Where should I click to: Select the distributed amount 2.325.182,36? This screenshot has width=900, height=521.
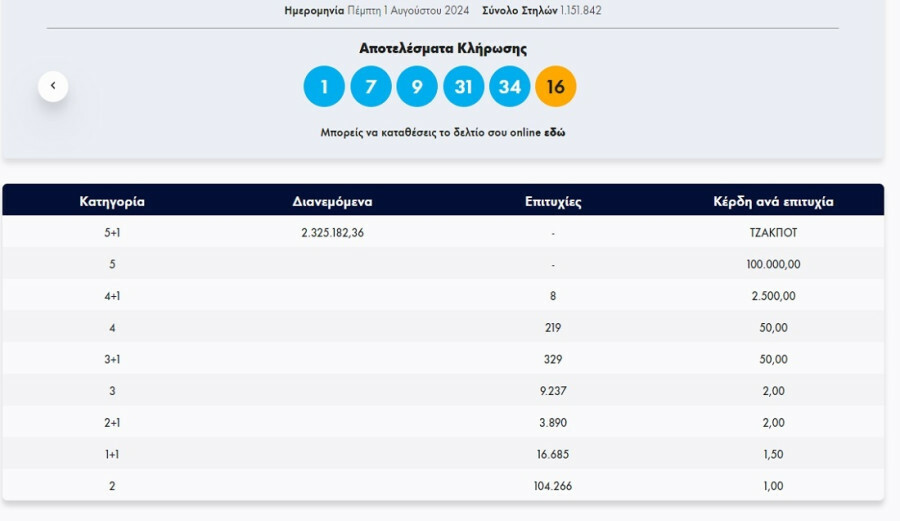(x=332, y=232)
